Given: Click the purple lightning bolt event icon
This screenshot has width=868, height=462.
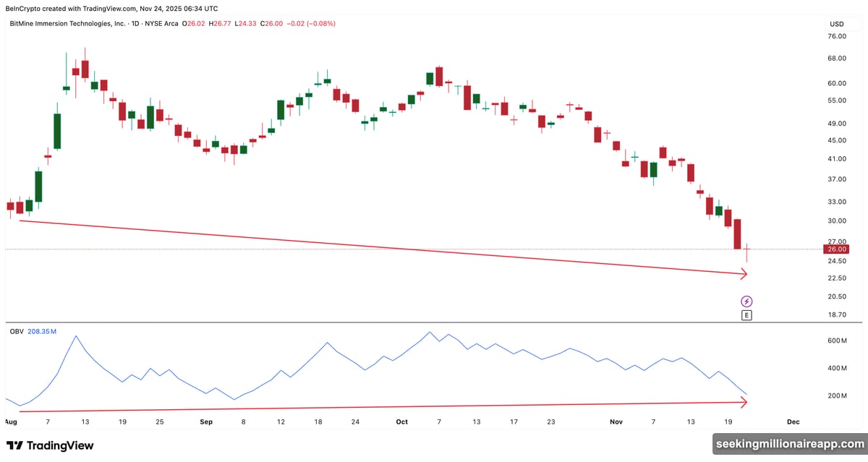Looking at the screenshot, I should [x=746, y=301].
